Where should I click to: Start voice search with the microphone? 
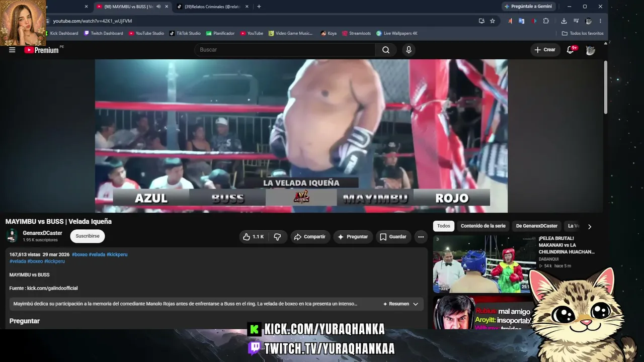coord(409,50)
